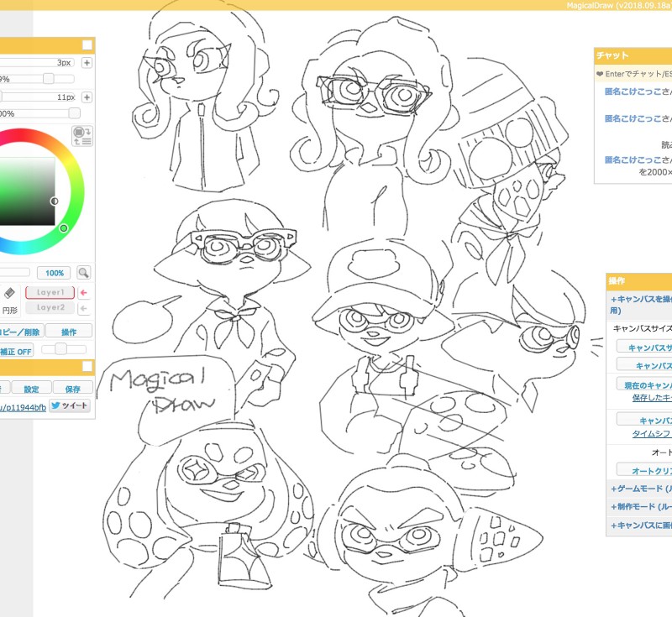The width and height of the screenshot is (672, 617).
Task: Click the チャット panel header
Action: (x=633, y=55)
